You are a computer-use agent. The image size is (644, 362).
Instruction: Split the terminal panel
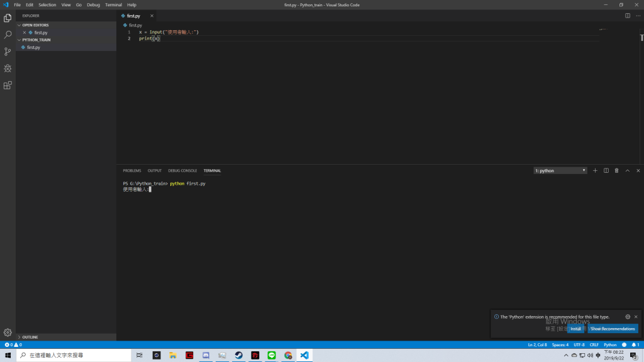click(x=606, y=171)
